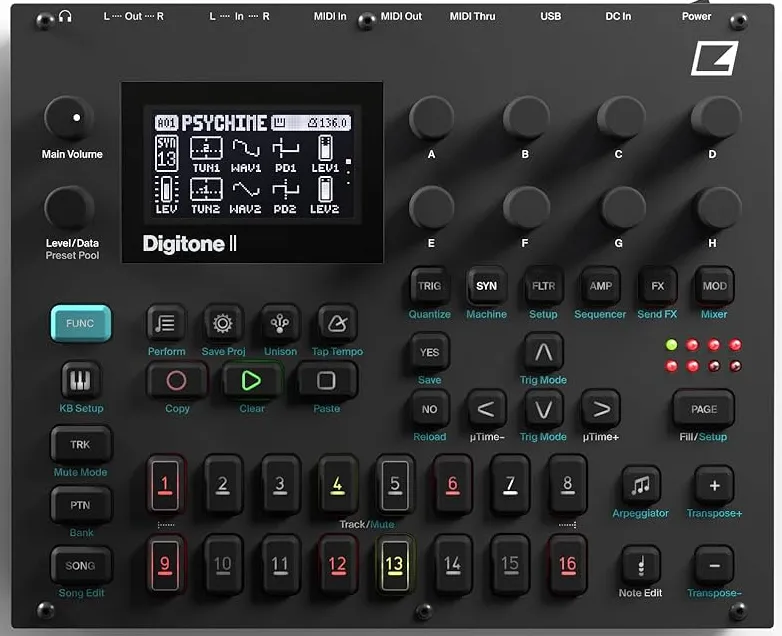Image resolution: width=782 pixels, height=636 pixels.
Task: Switch to the MOD page
Action: (714, 286)
